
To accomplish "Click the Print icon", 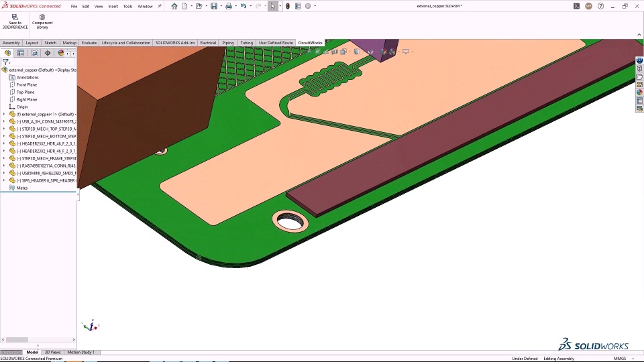I will (229, 6).
